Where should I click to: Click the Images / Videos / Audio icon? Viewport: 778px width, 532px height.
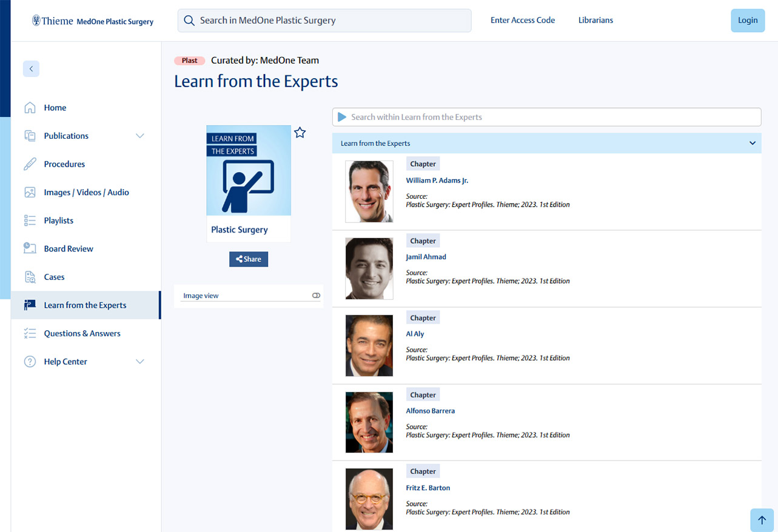[x=30, y=191]
